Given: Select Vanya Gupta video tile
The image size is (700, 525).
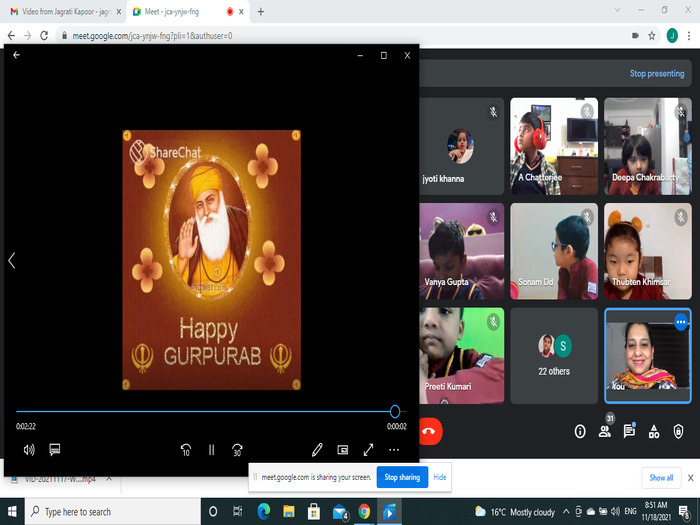Looking at the screenshot, I should (x=462, y=251).
